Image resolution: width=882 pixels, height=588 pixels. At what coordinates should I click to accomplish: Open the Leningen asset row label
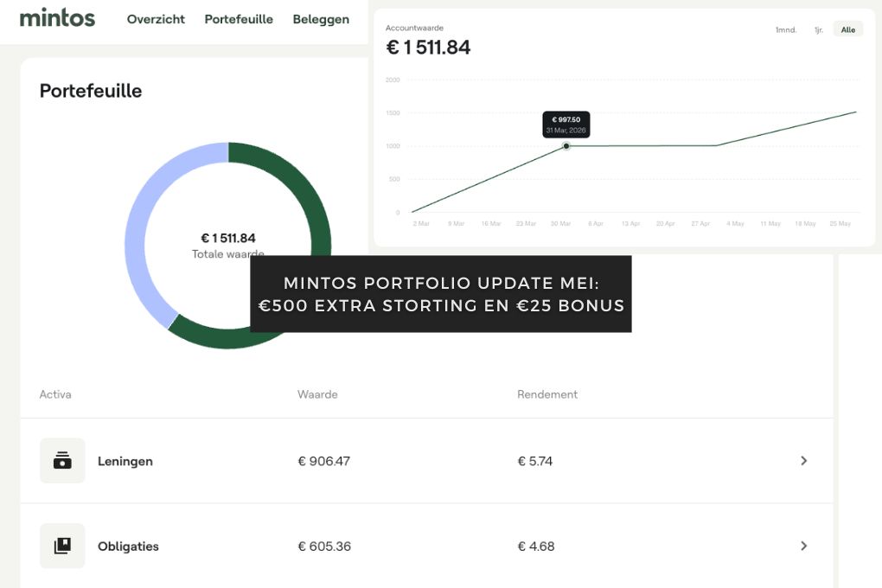[x=125, y=462]
